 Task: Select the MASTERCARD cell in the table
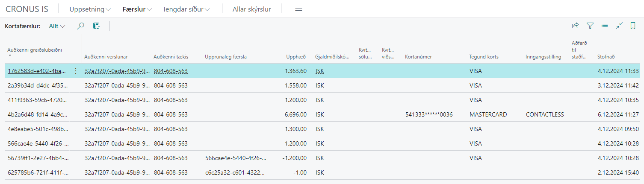tap(487, 114)
